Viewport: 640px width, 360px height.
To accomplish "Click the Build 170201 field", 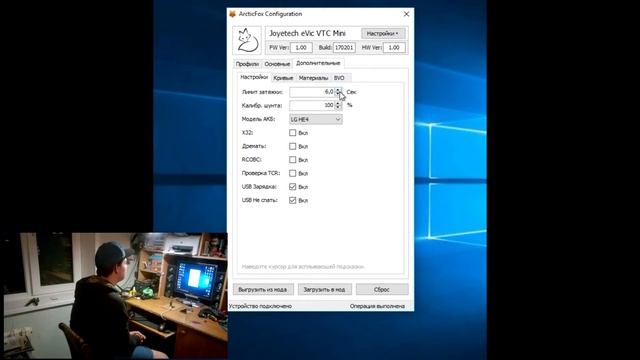I will pyautogui.click(x=344, y=47).
